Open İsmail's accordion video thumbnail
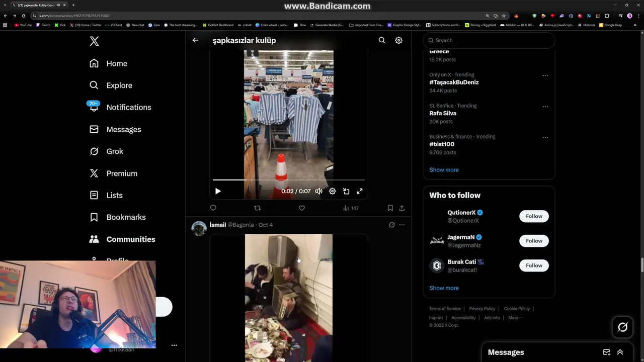The image size is (644, 362). click(x=289, y=298)
